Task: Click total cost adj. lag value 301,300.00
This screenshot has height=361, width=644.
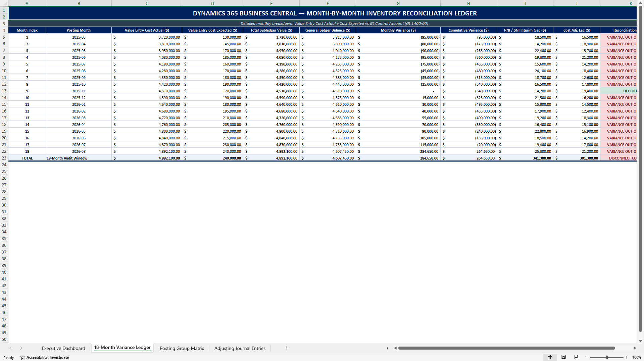Action: (577, 158)
